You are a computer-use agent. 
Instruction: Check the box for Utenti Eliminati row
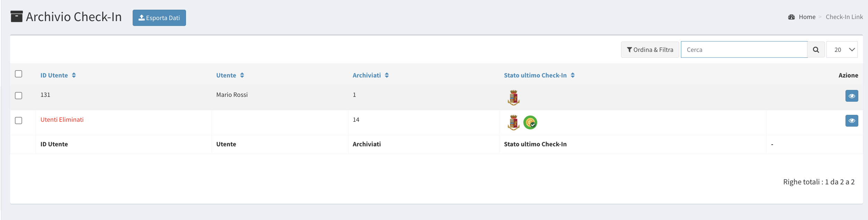coord(19,120)
